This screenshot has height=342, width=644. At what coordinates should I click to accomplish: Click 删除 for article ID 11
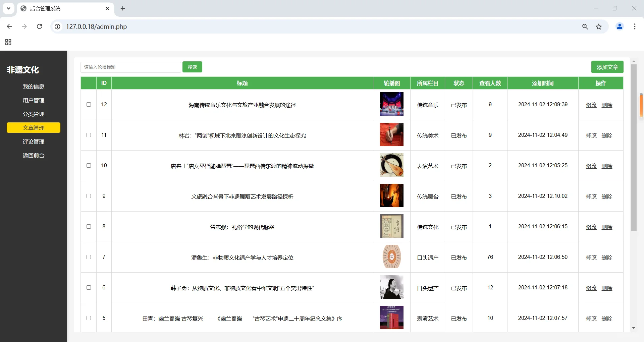(607, 135)
